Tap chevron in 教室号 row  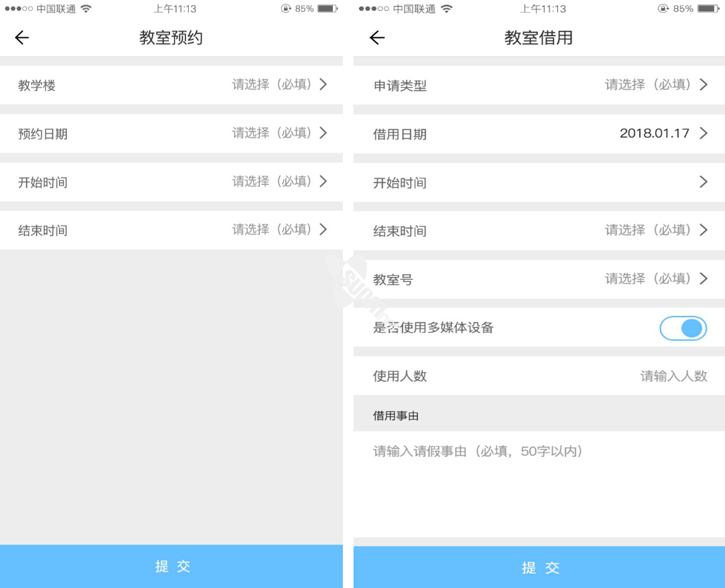point(703,279)
